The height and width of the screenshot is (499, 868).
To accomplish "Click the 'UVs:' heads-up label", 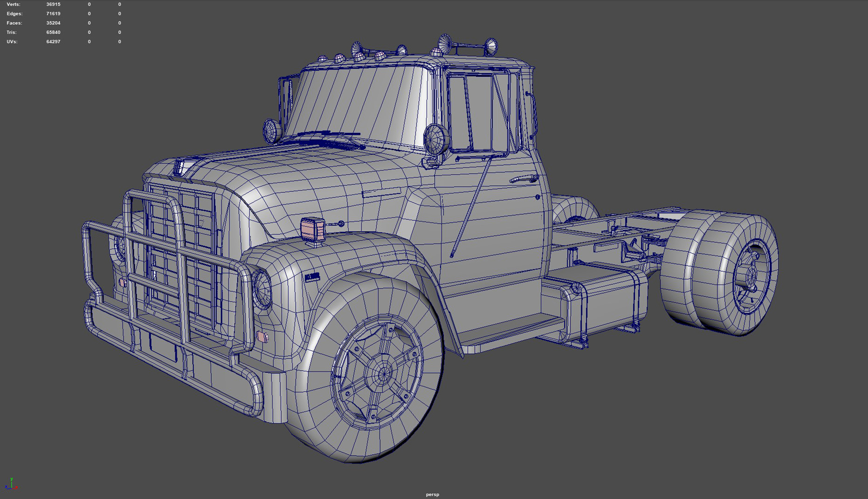I will [12, 42].
